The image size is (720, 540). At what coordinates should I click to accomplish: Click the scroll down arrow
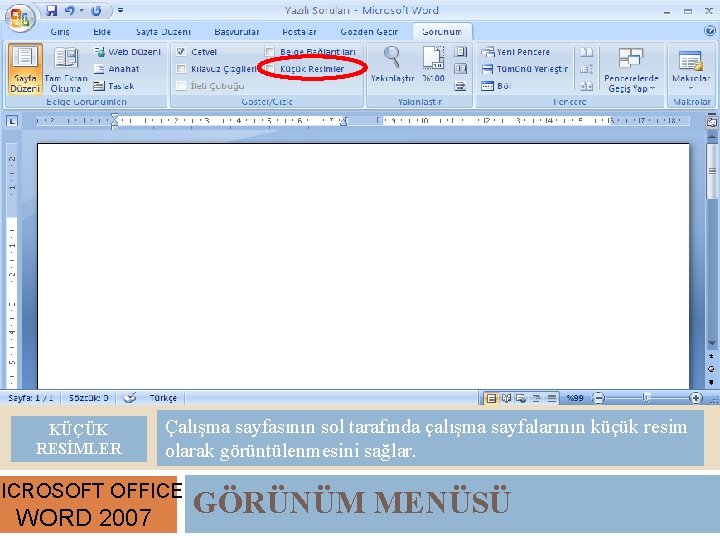click(x=712, y=343)
